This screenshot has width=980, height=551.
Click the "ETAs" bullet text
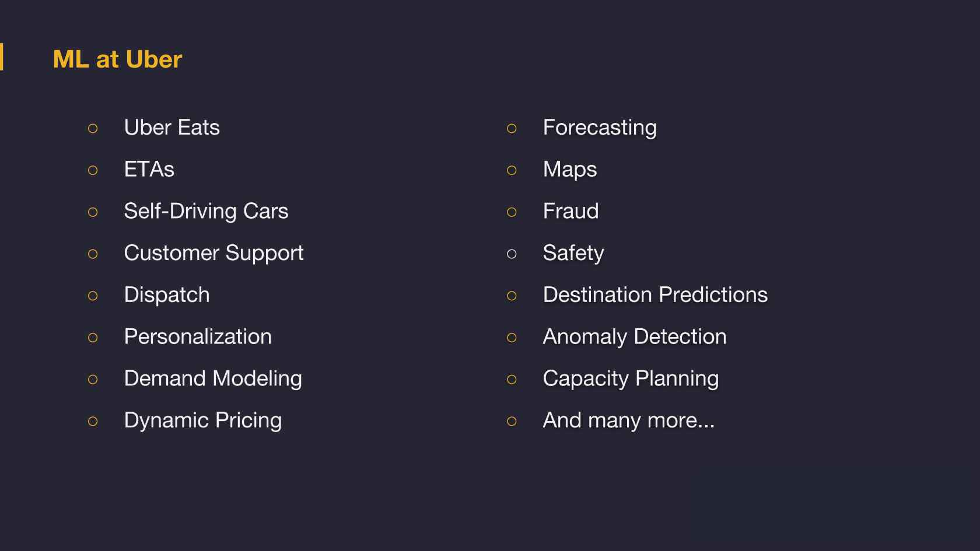[149, 170]
